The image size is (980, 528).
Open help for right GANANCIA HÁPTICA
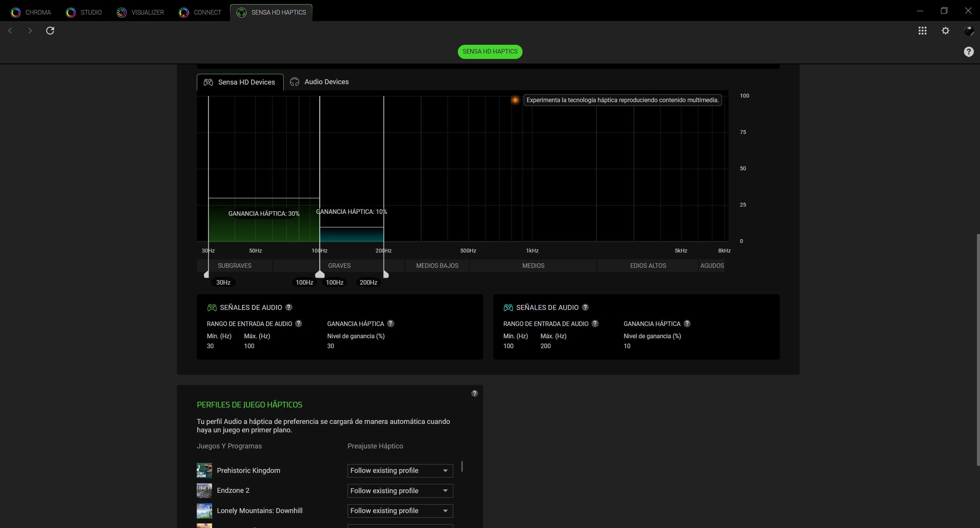point(687,324)
